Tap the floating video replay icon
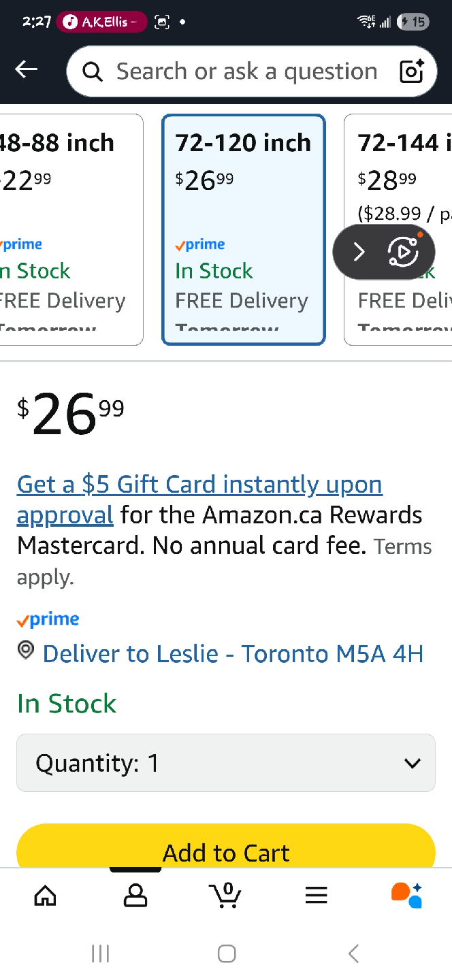The width and height of the screenshot is (452, 980). pyautogui.click(x=404, y=252)
